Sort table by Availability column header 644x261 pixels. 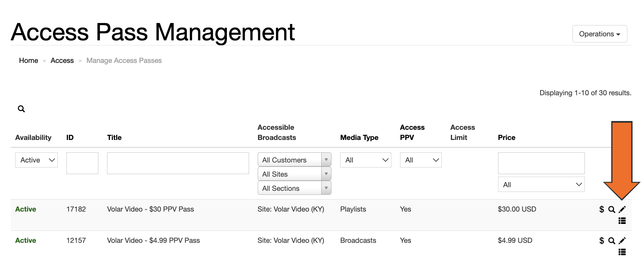[33, 137]
